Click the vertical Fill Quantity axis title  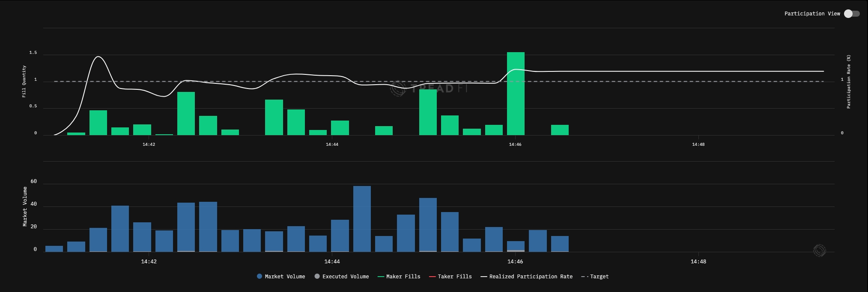[x=24, y=81]
